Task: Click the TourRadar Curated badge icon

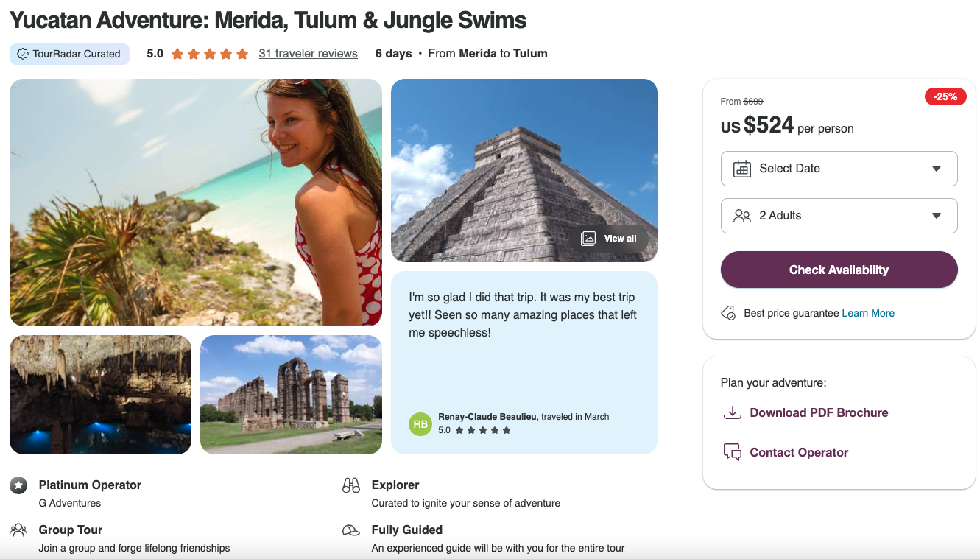Action: pos(23,54)
